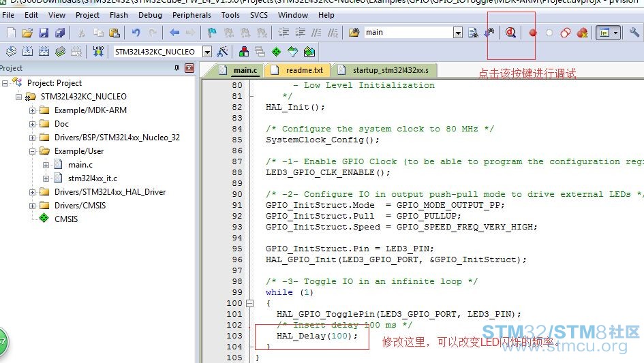
Task: Open the File menu
Action: click(8, 15)
